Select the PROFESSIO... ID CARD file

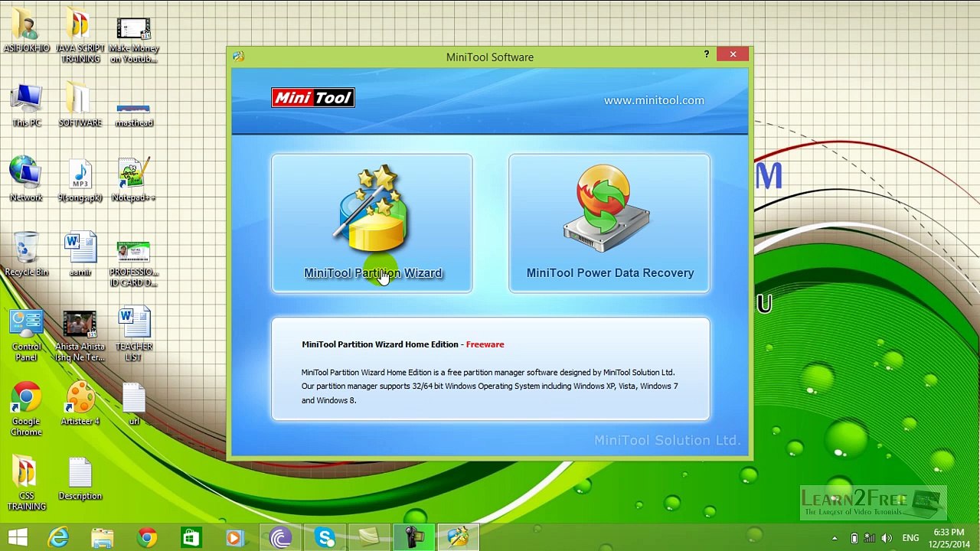pos(134,264)
